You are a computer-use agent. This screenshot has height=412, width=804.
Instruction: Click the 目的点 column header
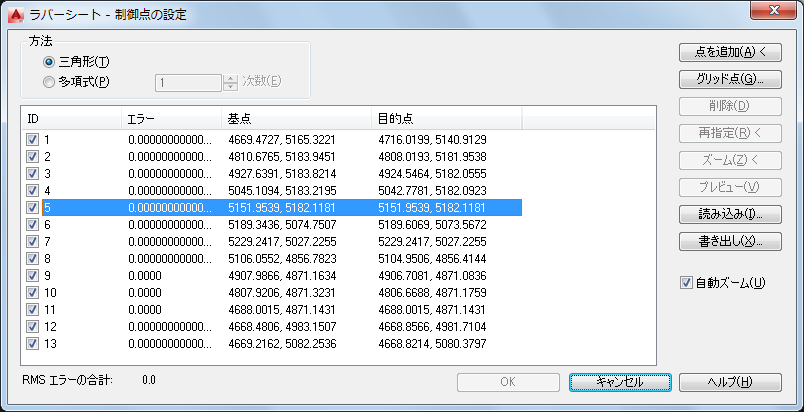[447, 119]
